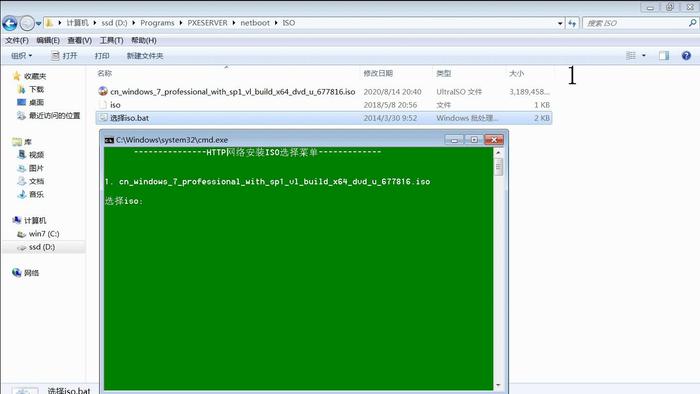
Task: Toggle the preview pane icon
Action: click(664, 56)
